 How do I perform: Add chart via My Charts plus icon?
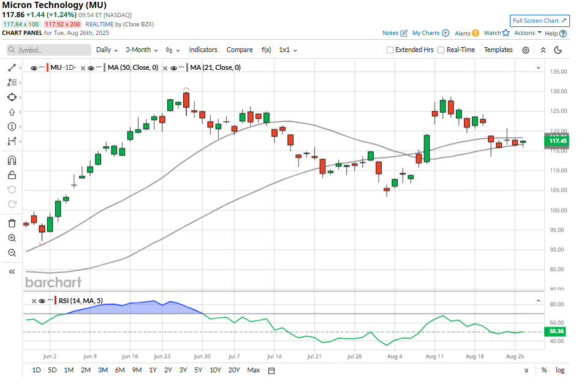click(x=446, y=32)
